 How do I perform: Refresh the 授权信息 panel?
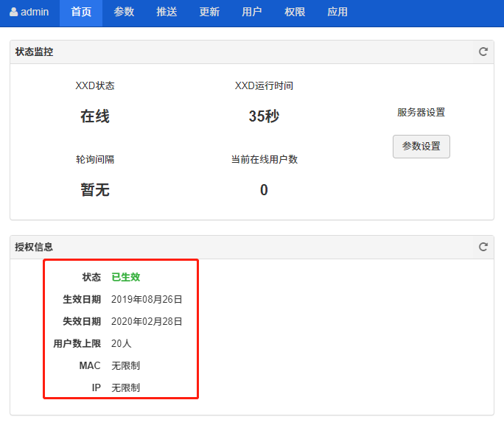pyautogui.click(x=483, y=247)
